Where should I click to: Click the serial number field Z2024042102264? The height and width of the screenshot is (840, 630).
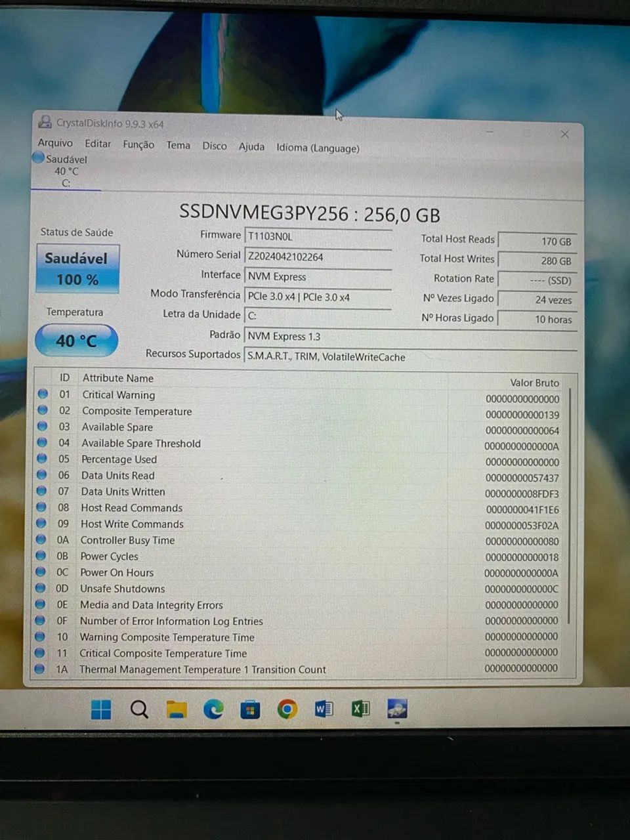pyautogui.click(x=318, y=257)
